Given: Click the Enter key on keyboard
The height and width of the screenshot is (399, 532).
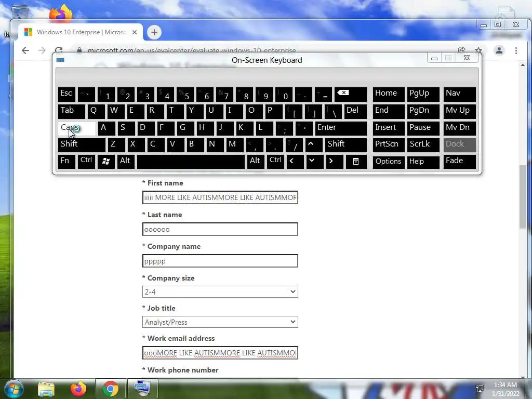Looking at the screenshot, I should [341, 128].
